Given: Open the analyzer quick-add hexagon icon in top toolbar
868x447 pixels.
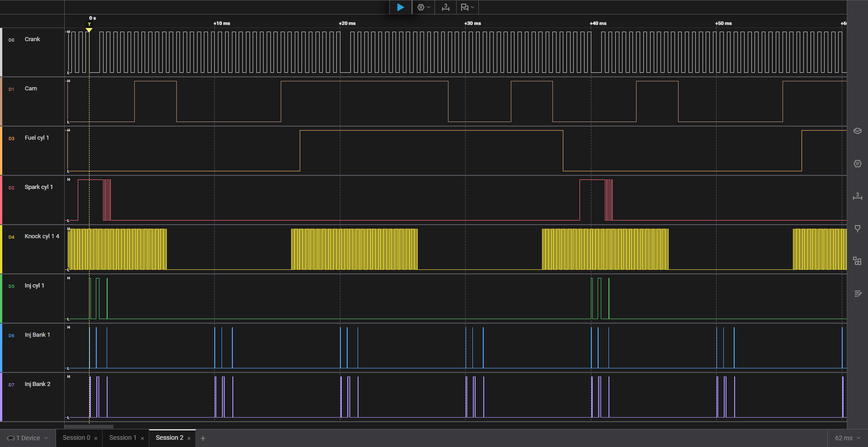Looking at the screenshot, I should click(420, 7).
